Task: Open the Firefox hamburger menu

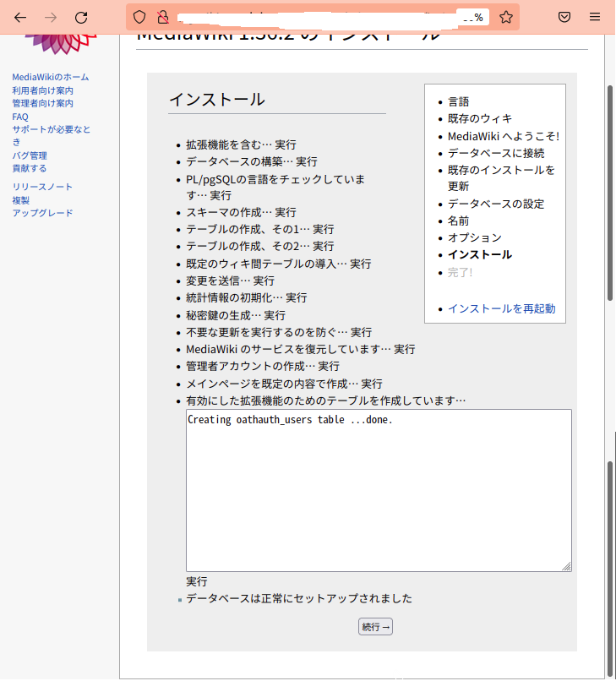Action: [595, 18]
